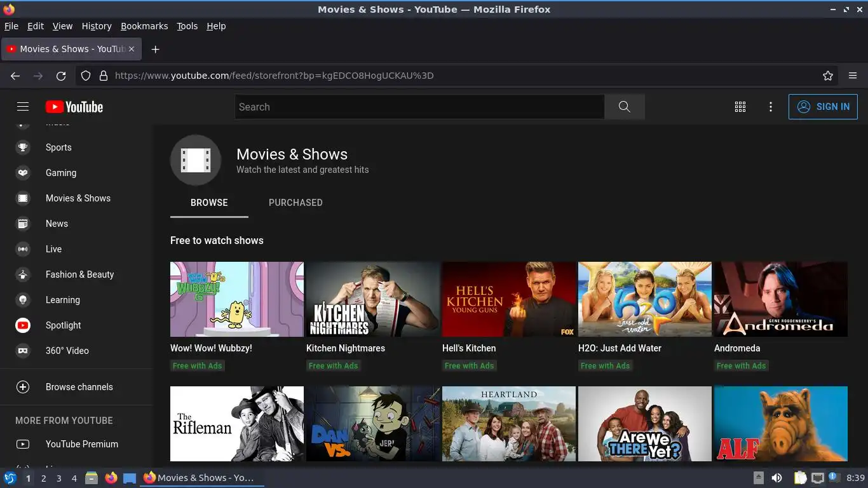Select the Movies & Shows taskbar window button
Image resolution: width=868 pixels, height=488 pixels.
(202, 478)
